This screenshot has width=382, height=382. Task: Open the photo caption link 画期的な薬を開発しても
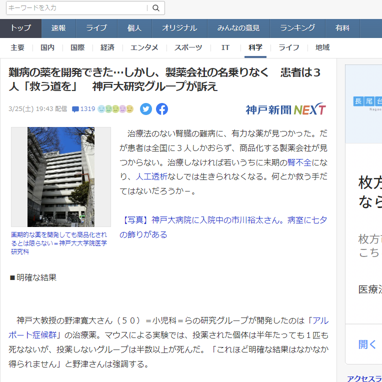pyautogui.click(x=59, y=243)
